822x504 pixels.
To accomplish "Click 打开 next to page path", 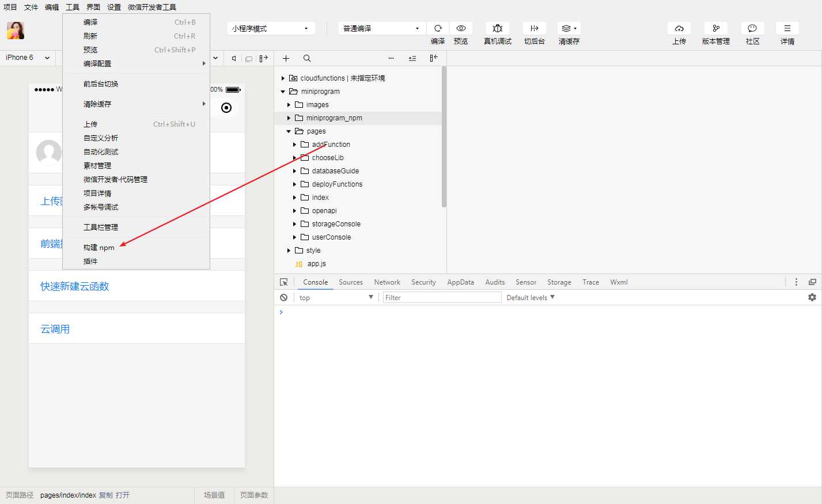I will point(123,495).
